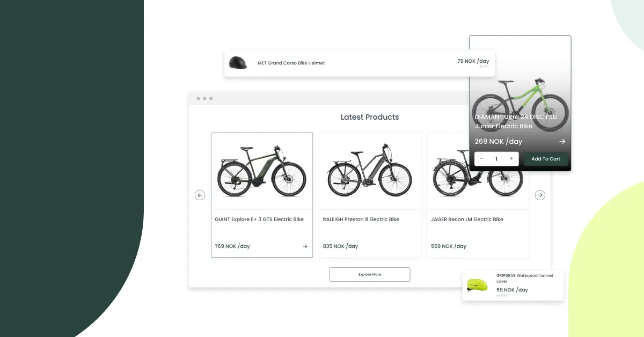Select the GRIPGRAB yellow helmet cover image
The height and width of the screenshot is (337, 644).
477,285
